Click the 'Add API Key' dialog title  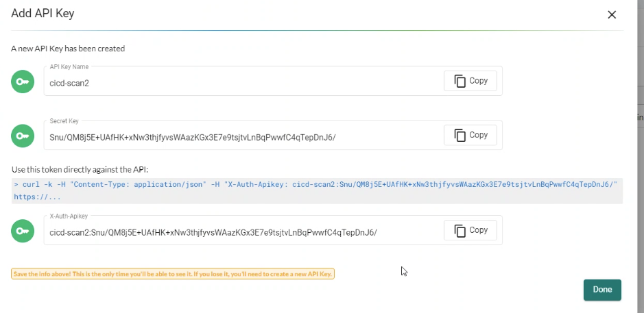pos(43,13)
